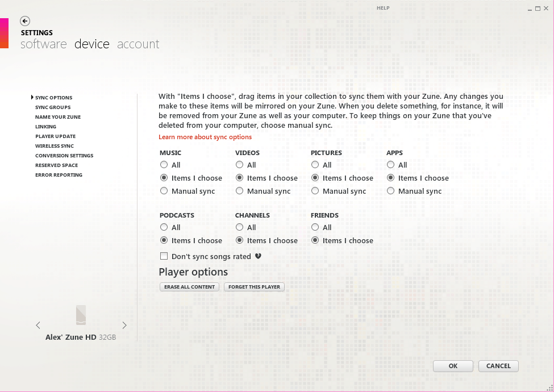
Task: Switch to the device settings tab
Action: point(92,44)
